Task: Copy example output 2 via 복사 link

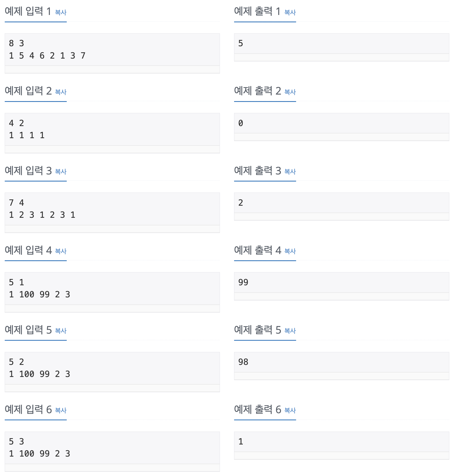Action: [290, 92]
